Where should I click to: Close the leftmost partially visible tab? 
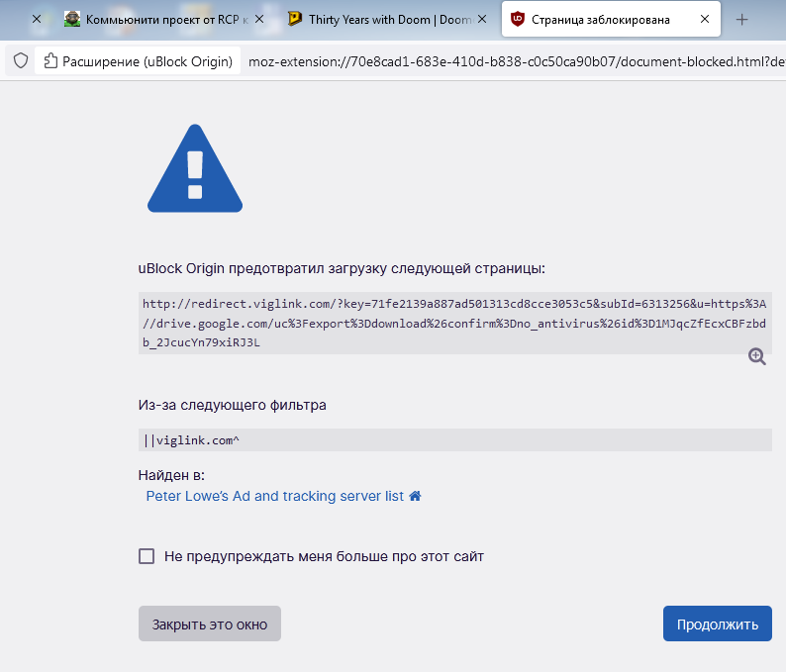pyautogui.click(x=37, y=19)
